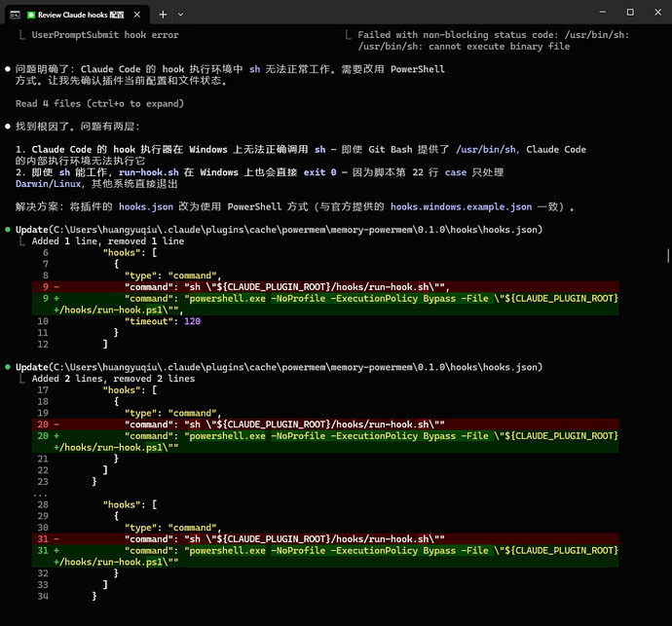
Task: Open the new tab profile dropdown
Action: [x=180, y=15]
